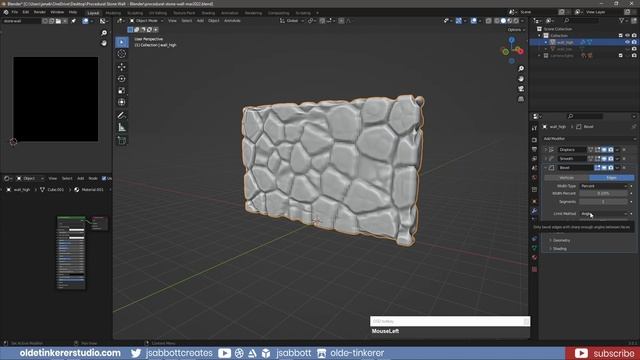
Task: Switch to the Layout workspace tab
Action: click(x=93, y=13)
